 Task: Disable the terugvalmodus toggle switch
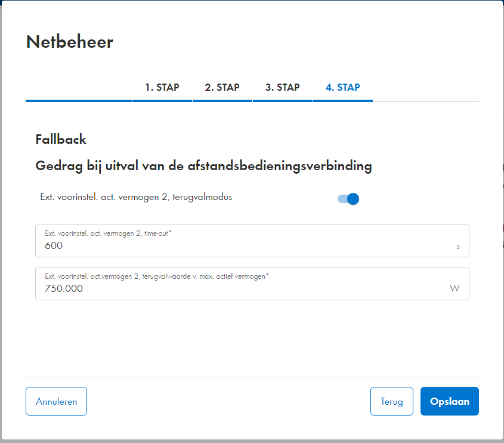coord(348,199)
